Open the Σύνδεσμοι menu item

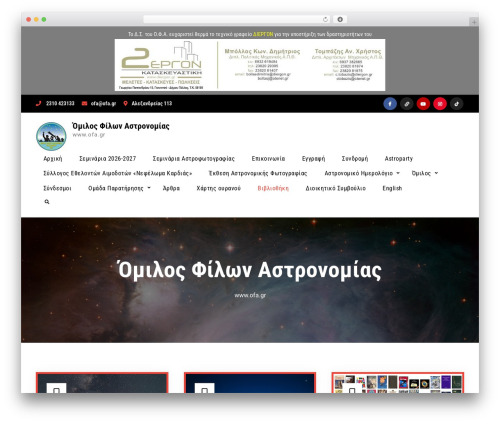tap(57, 188)
